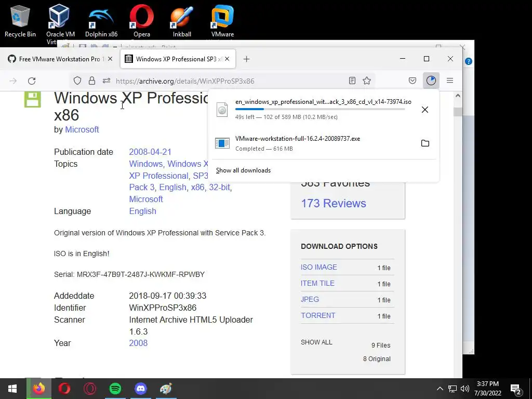This screenshot has height=399, width=532.
Task: Select the XP Professional topic link
Action: tap(158, 176)
